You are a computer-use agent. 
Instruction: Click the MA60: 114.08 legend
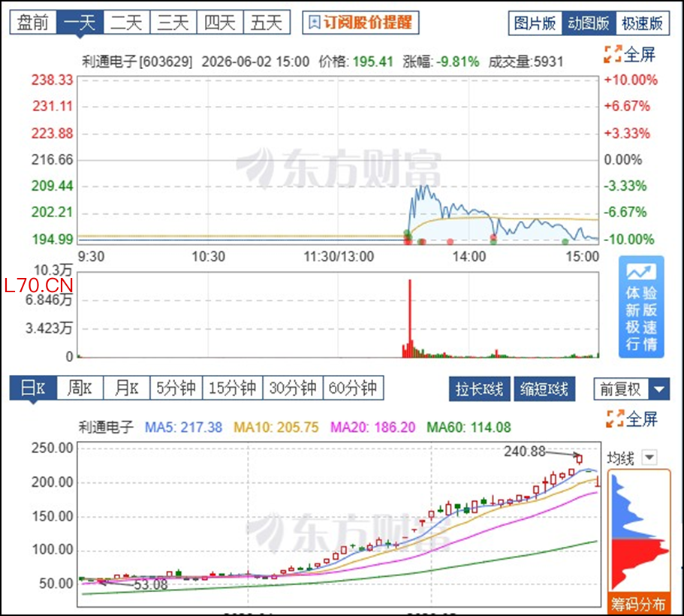tap(469, 427)
